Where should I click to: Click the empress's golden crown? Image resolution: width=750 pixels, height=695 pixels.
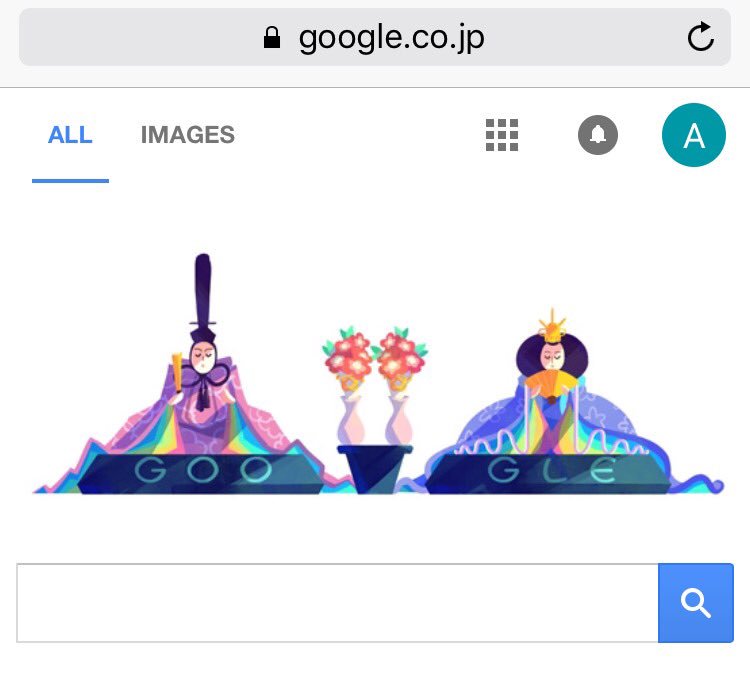(552, 325)
